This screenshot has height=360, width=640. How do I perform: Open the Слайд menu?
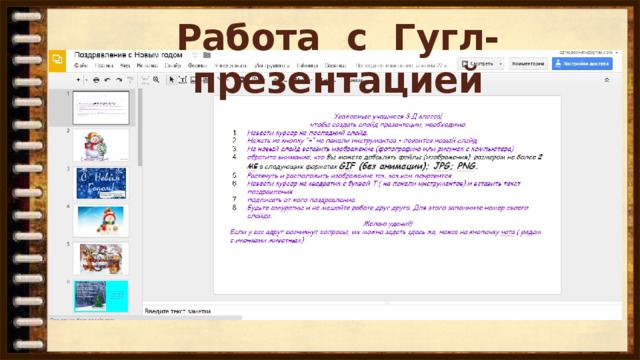point(173,65)
